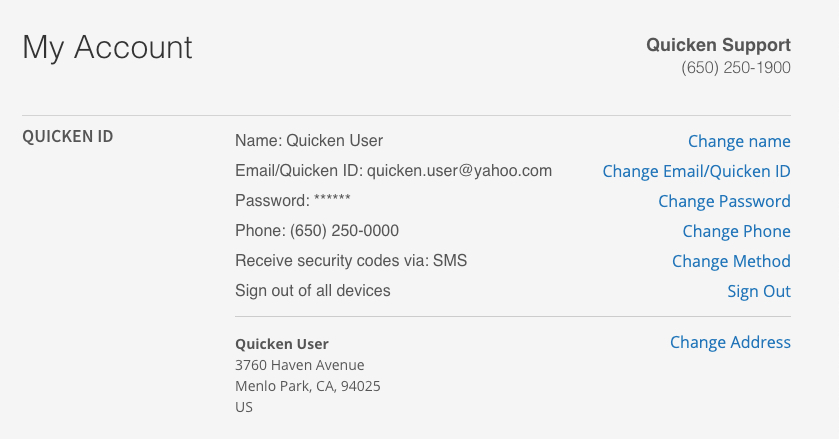The height and width of the screenshot is (439, 839).
Task: Select the Change Password link
Action: click(x=724, y=201)
